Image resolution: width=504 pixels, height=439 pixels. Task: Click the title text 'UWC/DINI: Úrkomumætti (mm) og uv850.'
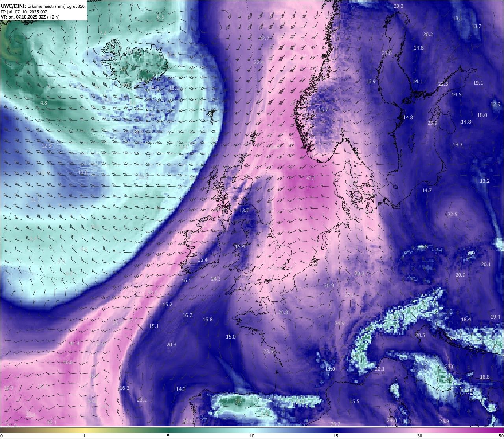[x=43, y=6]
